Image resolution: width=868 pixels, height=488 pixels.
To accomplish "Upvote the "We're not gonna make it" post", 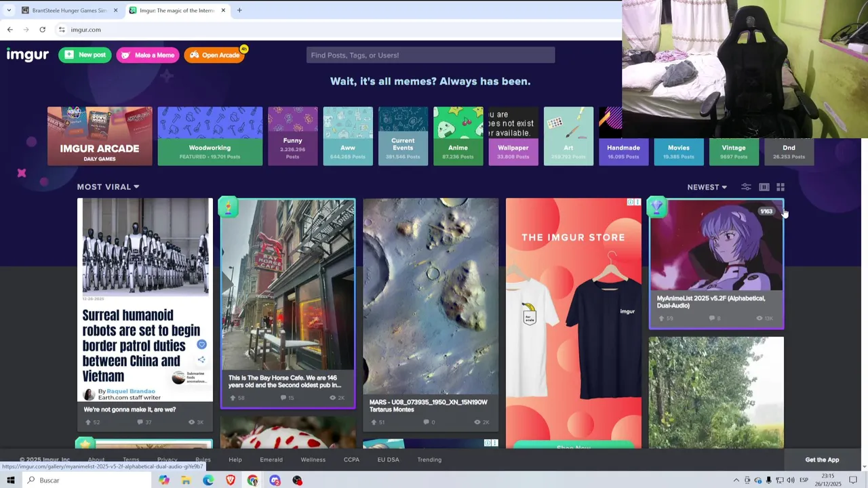I will [x=88, y=422].
